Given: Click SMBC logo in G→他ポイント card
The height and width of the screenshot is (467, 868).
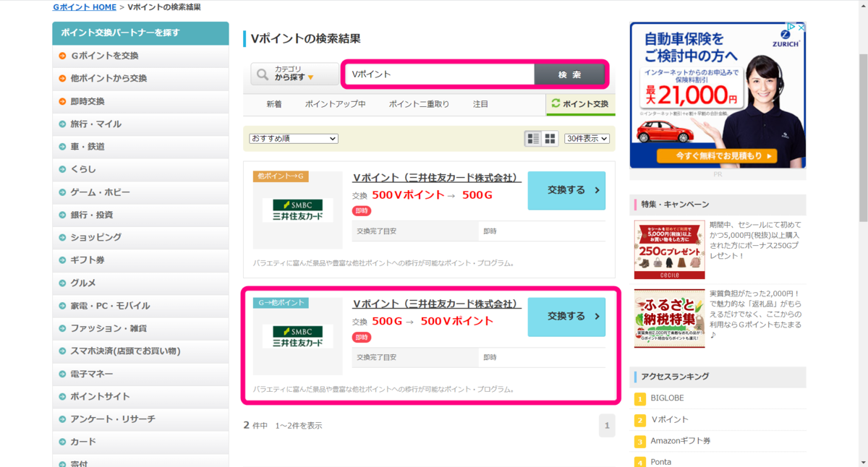Looking at the screenshot, I should click(x=297, y=336).
